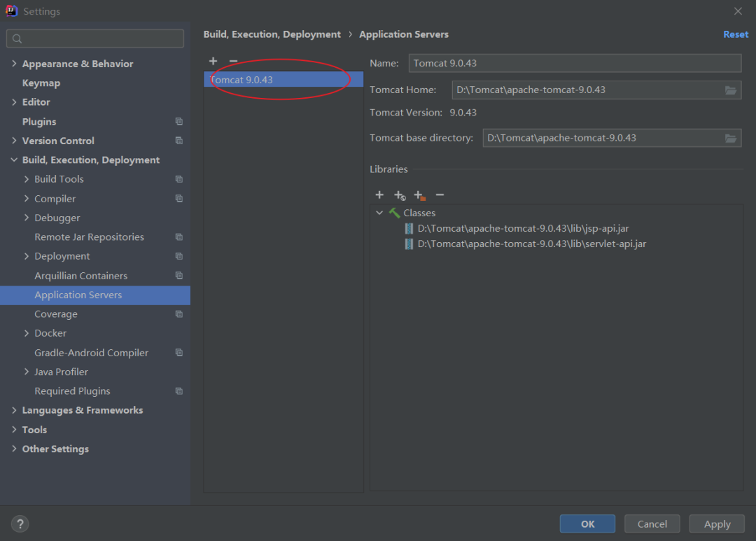
Task: Open the Coverage settings page
Action: (x=56, y=314)
